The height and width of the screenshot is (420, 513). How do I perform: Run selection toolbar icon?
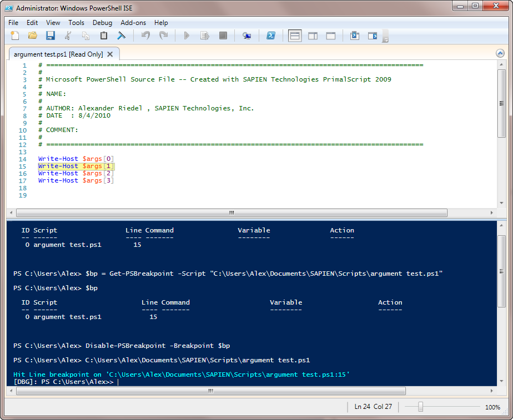coord(205,36)
